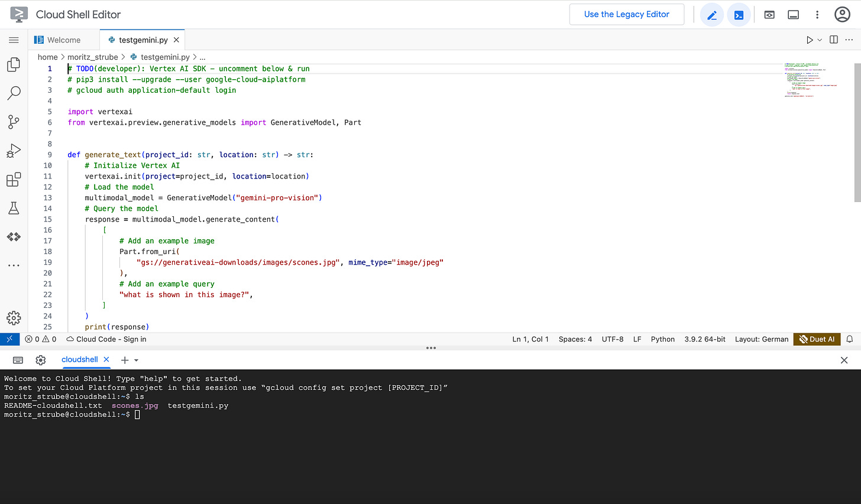861x504 pixels.
Task: Change the UTF-8 encoding
Action: tap(613, 339)
